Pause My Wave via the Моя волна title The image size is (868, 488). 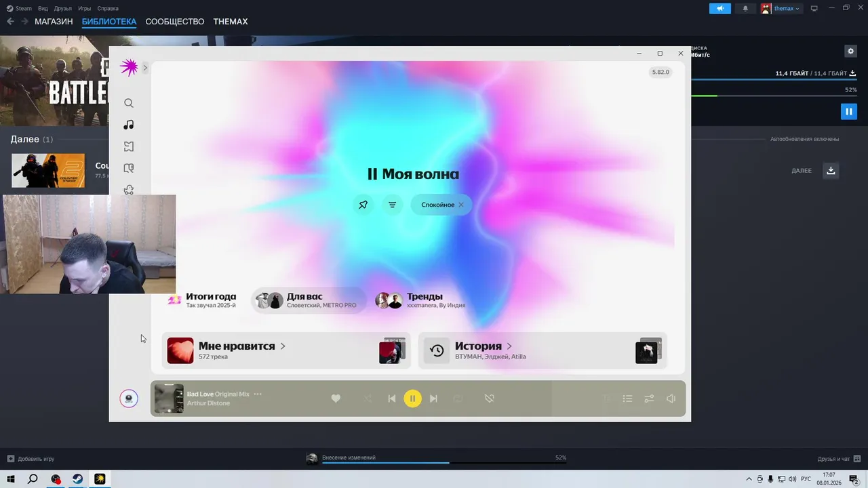[413, 174]
